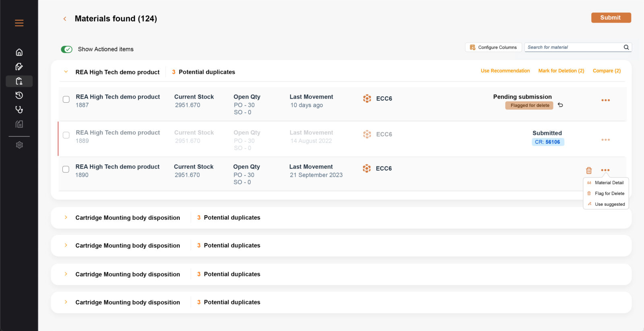644x331 pixels.
Task: Click search magnifier icon in material search
Action: click(626, 47)
